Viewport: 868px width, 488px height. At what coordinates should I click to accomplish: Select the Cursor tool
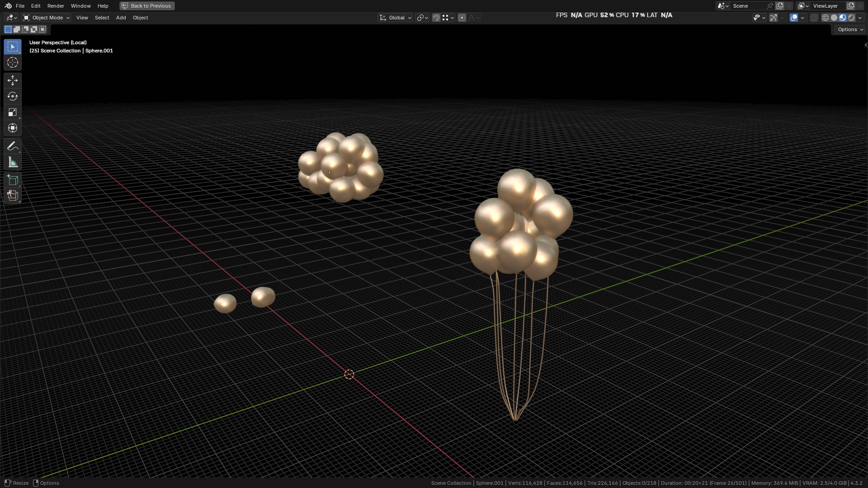[13, 62]
